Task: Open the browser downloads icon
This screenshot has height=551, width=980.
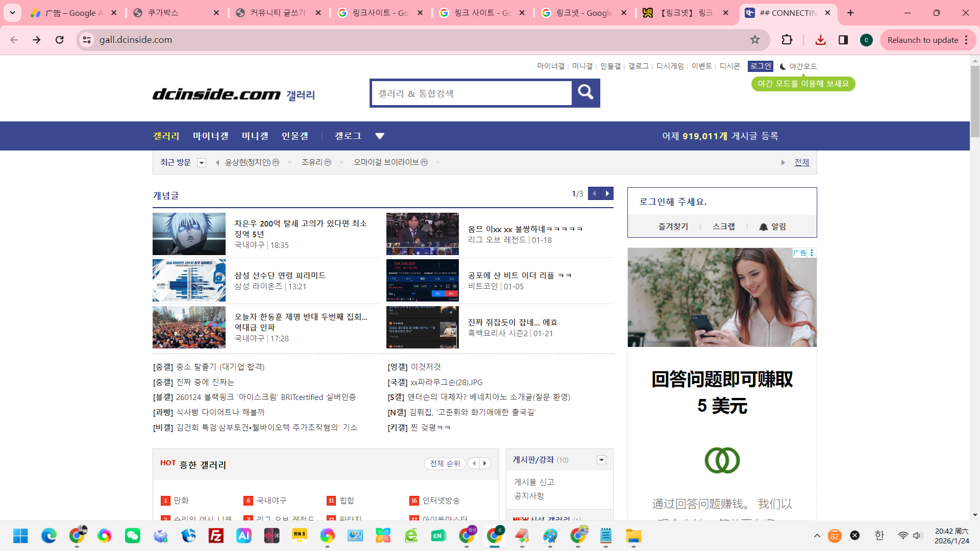Action: tap(820, 40)
